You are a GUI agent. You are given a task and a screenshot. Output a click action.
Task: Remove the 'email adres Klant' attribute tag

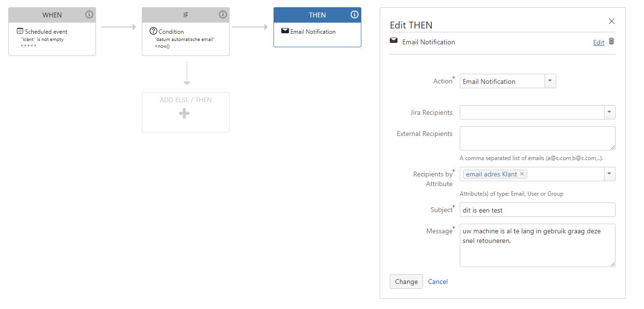click(x=522, y=174)
